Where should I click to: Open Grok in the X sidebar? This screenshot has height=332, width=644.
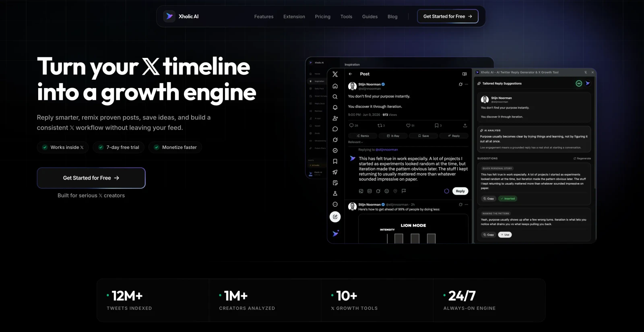(x=335, y=140)
